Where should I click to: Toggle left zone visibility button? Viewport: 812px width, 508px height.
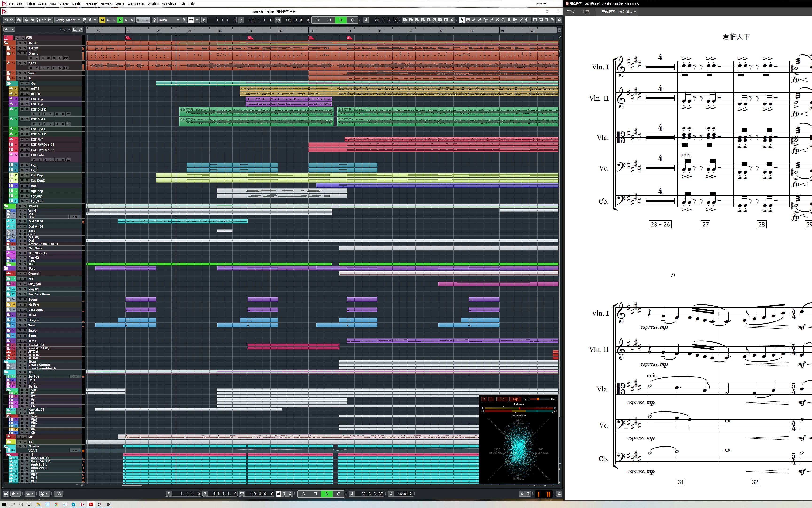pos(535,20)
